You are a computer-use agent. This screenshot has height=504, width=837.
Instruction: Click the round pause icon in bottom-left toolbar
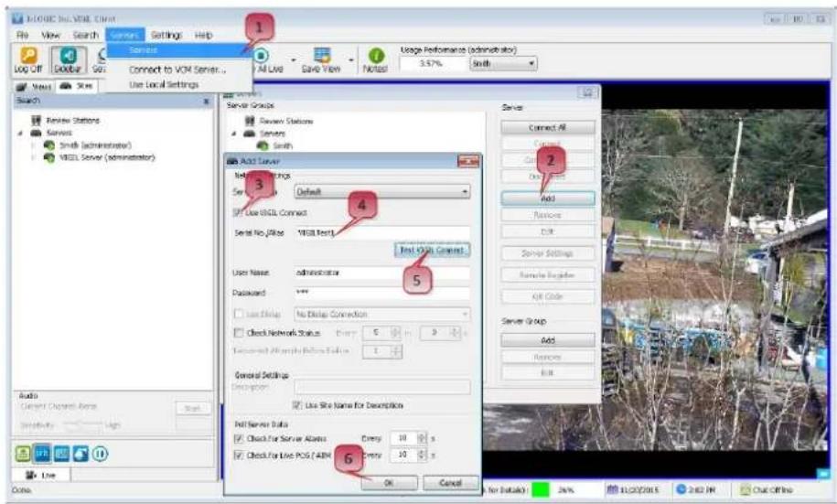click(100, 454)
